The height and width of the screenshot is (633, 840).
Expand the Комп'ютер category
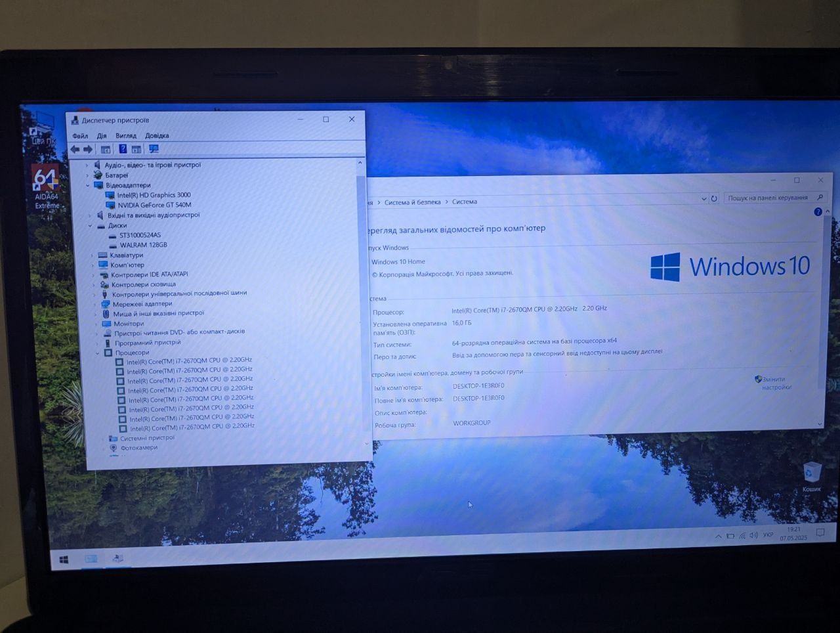93,265
